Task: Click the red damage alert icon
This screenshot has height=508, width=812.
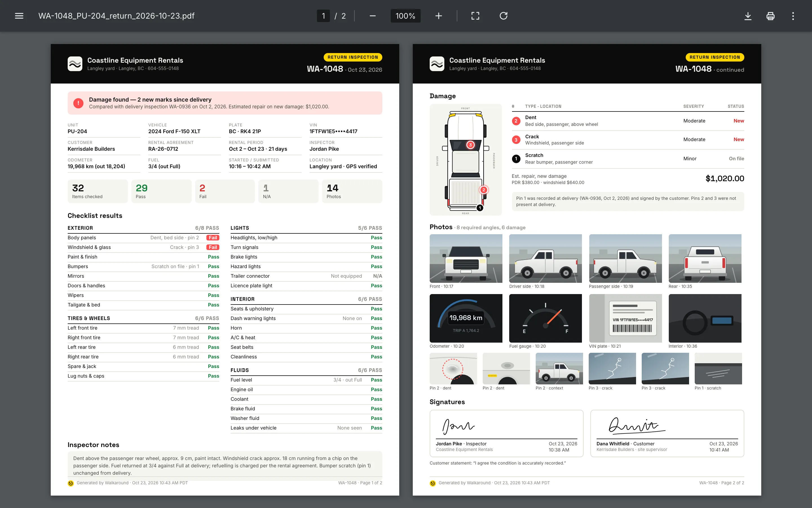Action: 78,103
